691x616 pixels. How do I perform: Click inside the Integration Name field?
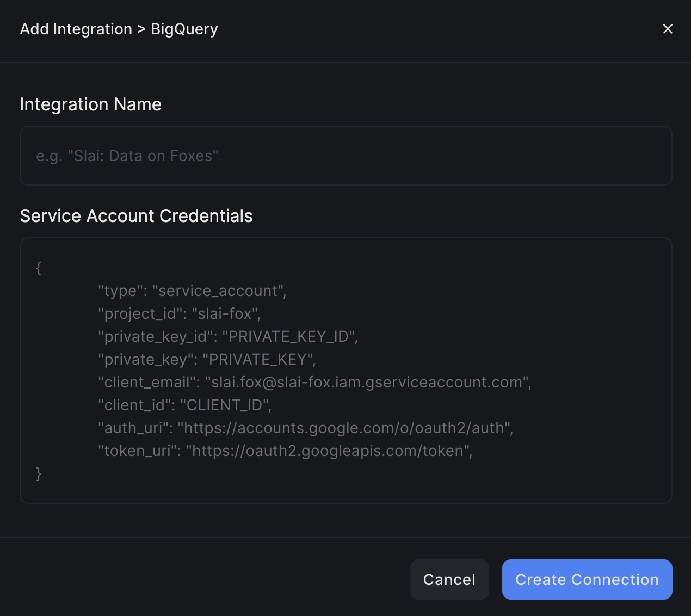[346, 156]
